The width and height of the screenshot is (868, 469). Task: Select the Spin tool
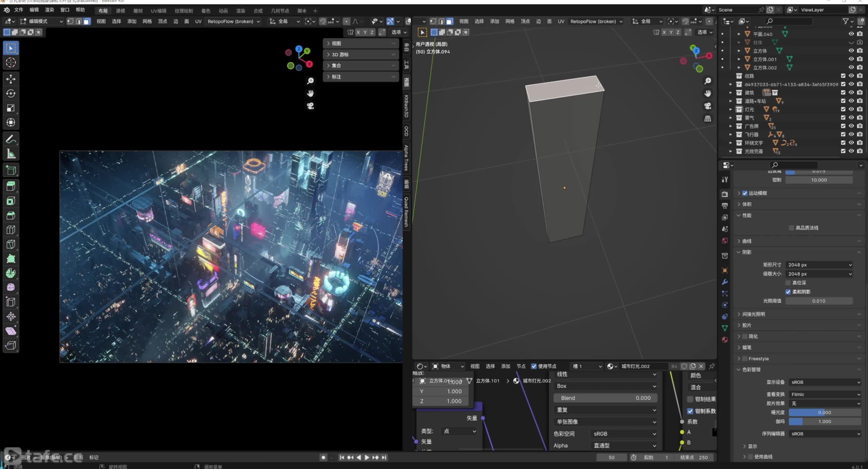(11, 273)
